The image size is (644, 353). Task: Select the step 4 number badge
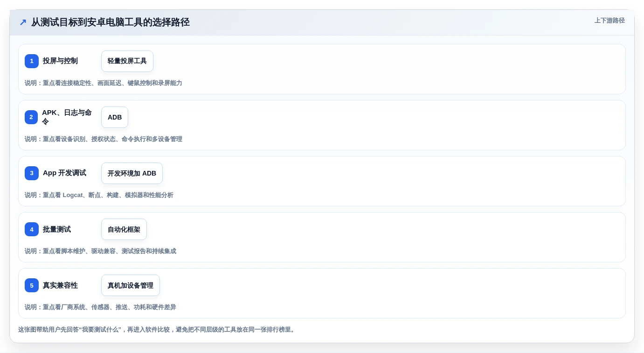32,229
